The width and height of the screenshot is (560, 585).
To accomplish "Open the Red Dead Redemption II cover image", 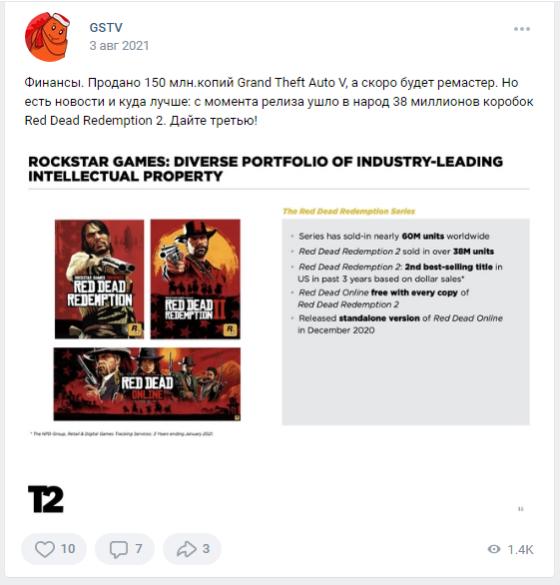I will [x=195, y=279].
